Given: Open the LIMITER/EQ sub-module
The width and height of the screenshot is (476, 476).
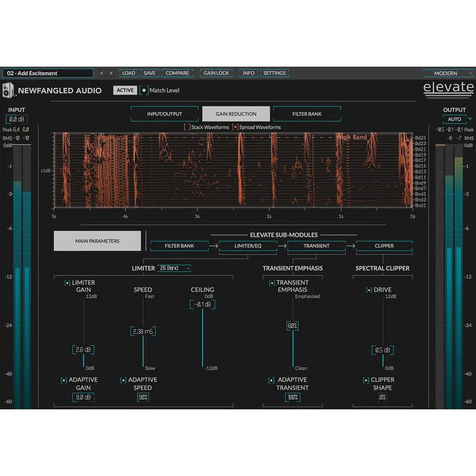Looking at the screenshot, I should click(x=247, y=245).
